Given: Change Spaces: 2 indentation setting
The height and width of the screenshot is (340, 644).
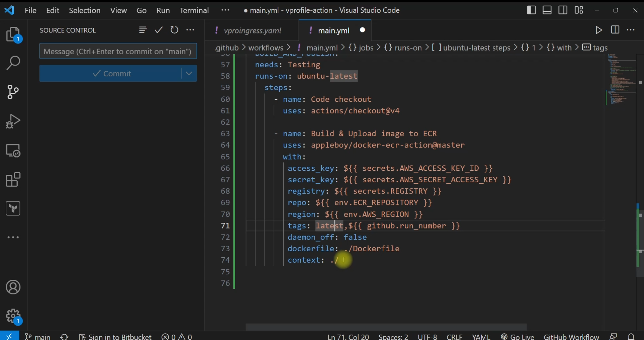Looking at the screenshot, I should click(393, 336).
